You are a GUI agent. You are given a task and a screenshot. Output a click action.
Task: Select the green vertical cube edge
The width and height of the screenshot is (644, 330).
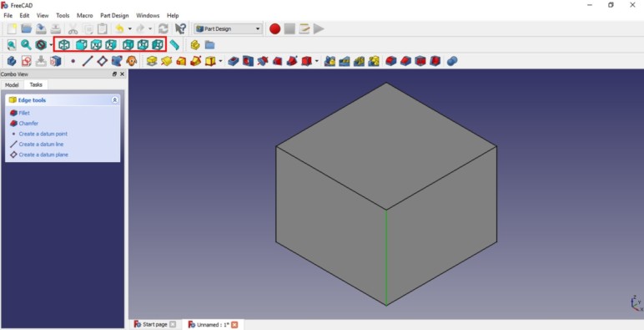coord(386,257)
